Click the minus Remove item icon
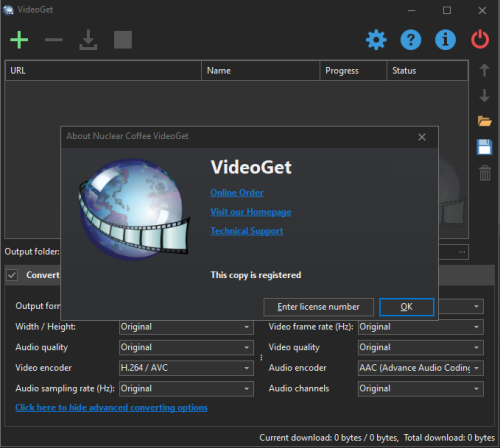The height and width of the screenshot is (448, 500). point(54,40)
